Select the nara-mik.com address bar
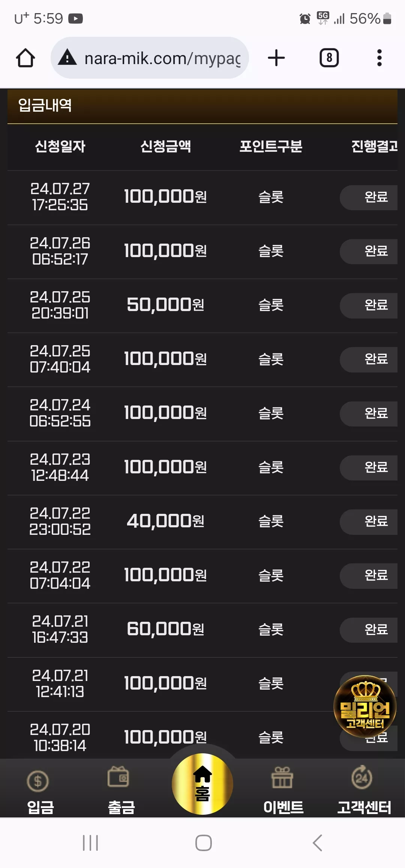This screenshot has width=405, height=868. tap(150, 58)
